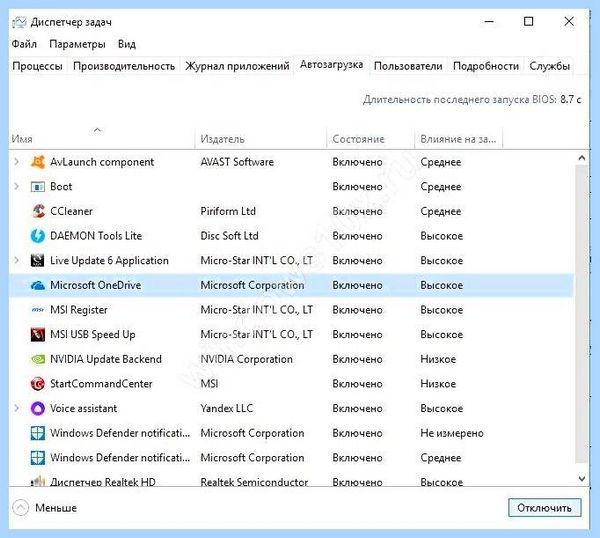
Task: Switch to the Пользователи tab
Action: pos(408,66)
